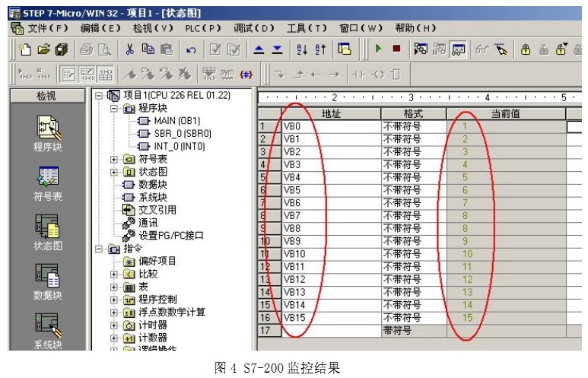Click the yellow Force lock icon
588x378 pixels.
click(x=526, y=49)
